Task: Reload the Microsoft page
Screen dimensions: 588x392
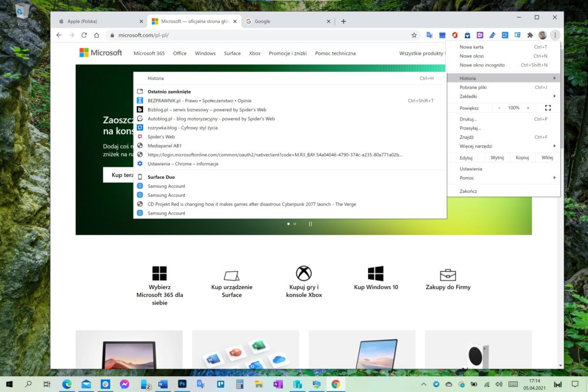Action: [x=84, y=35]
